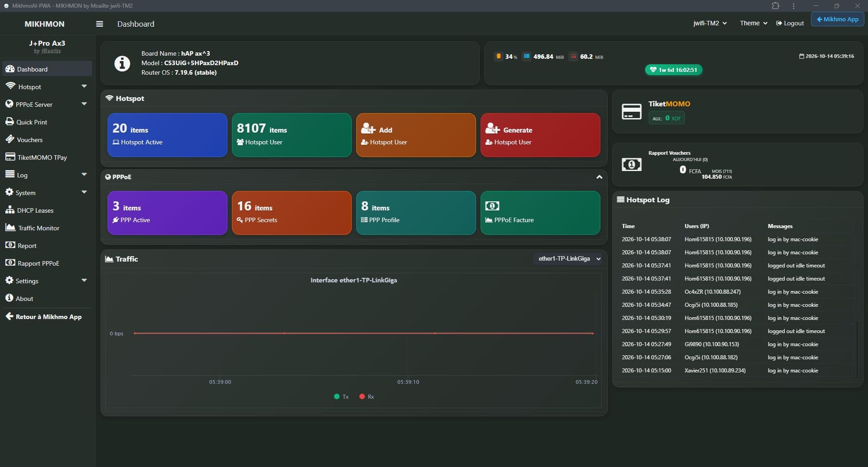Click the Settings gear icon in sidebar
Screen dimensions: 868x467
pos(9,280)
